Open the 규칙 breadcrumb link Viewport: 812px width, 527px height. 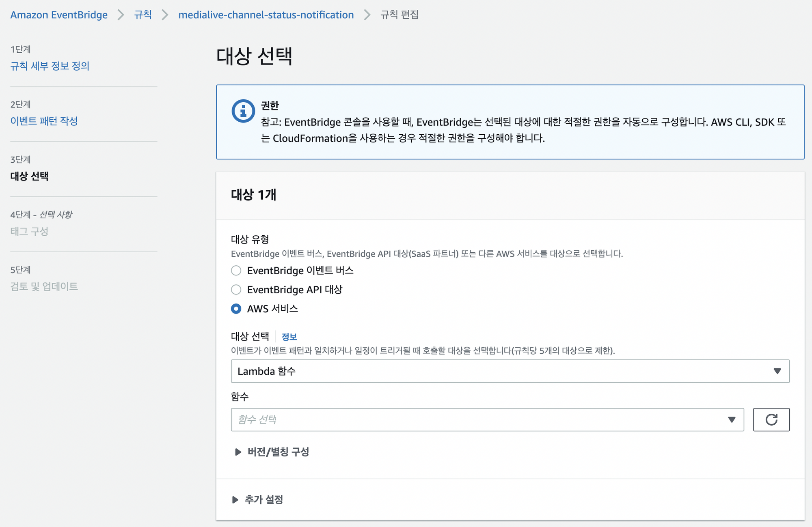coord(143,15)
